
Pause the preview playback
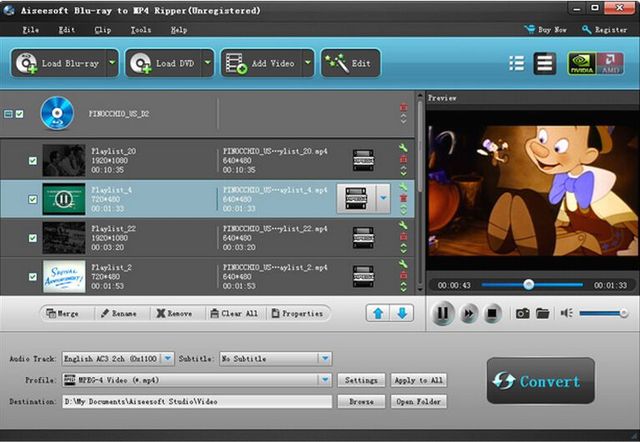pyautogui.click(x=443, y=313)
